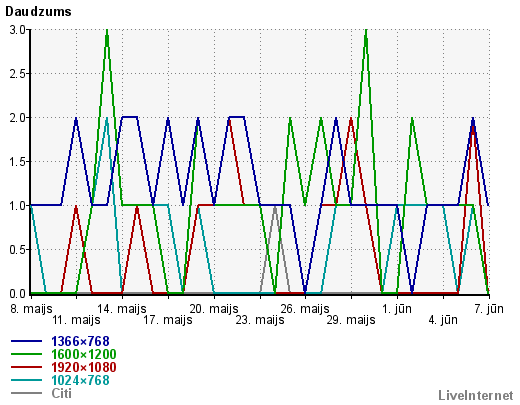Image resolution: width=520 pixels, height=405 pixels.
Task: Click the 1. jūn date label
Action: [x=397, y=309]
